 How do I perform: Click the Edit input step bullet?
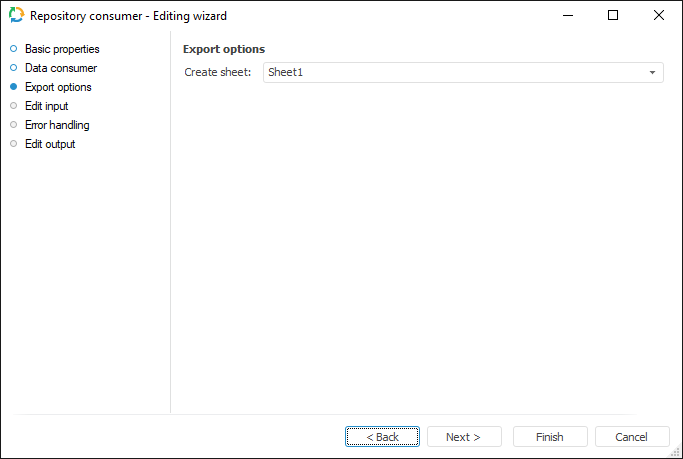[14, 106]
